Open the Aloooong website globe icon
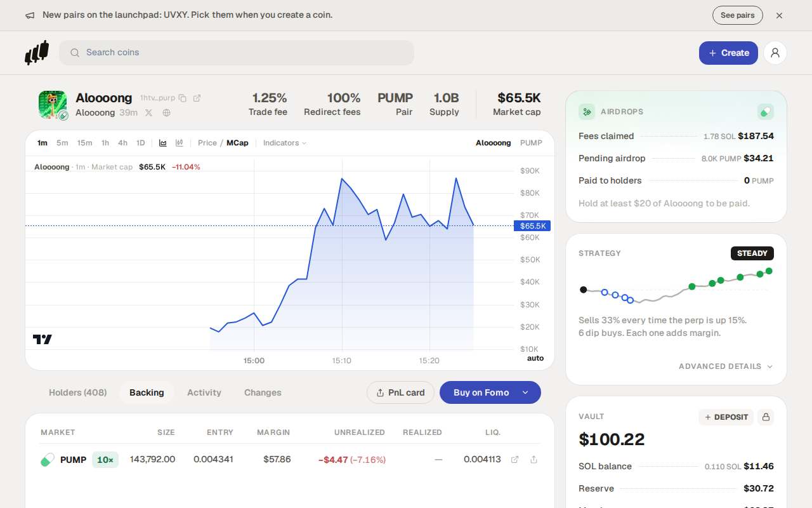Viewport: 812px width, 508px height. [167, 112]
